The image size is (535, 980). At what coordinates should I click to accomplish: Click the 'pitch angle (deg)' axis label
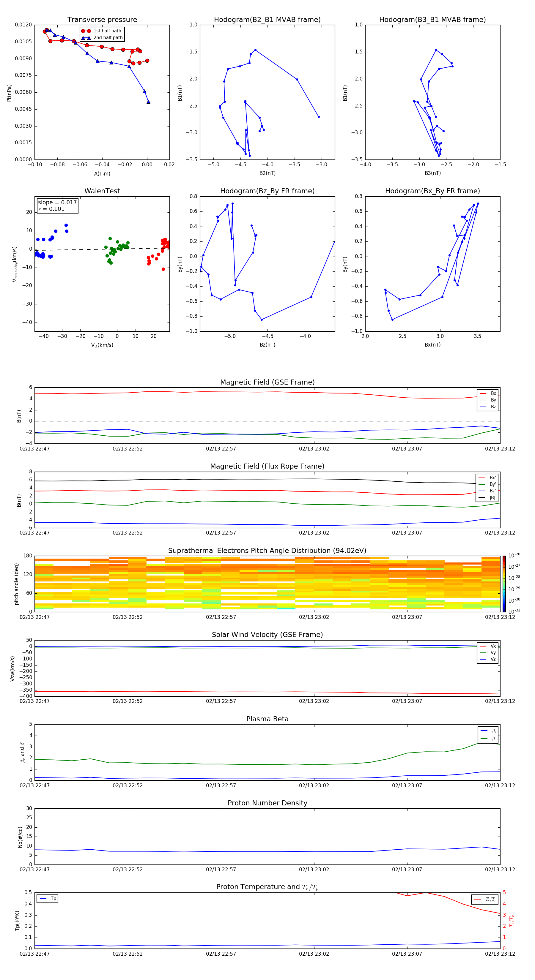tap(16, 584)
